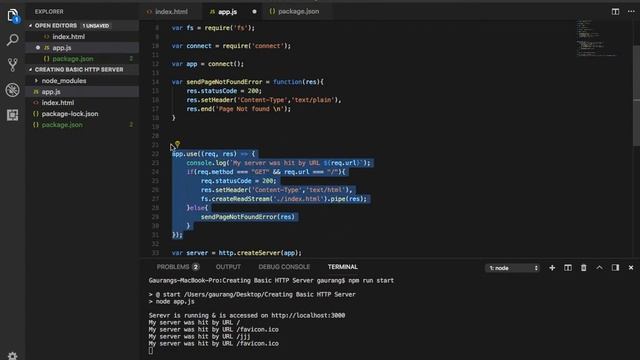
Task: Click the 'var server = http.createServer(app);' line
Action: coord(236,253)
